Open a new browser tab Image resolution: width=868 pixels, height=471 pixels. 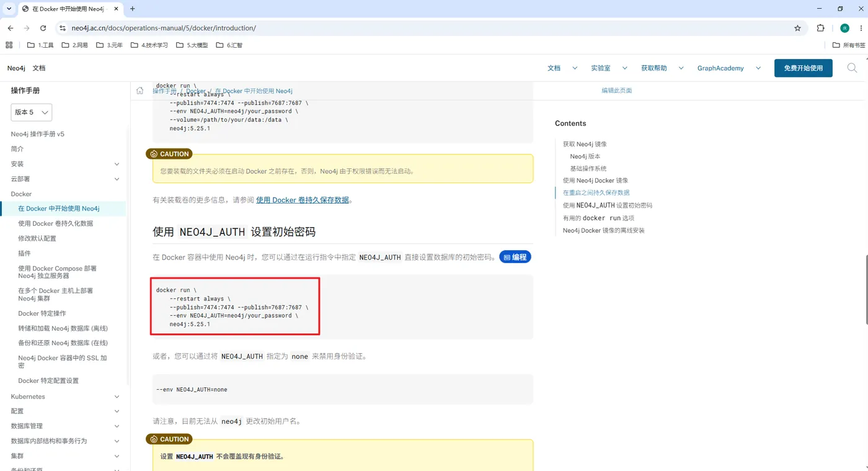click(132, 9)
